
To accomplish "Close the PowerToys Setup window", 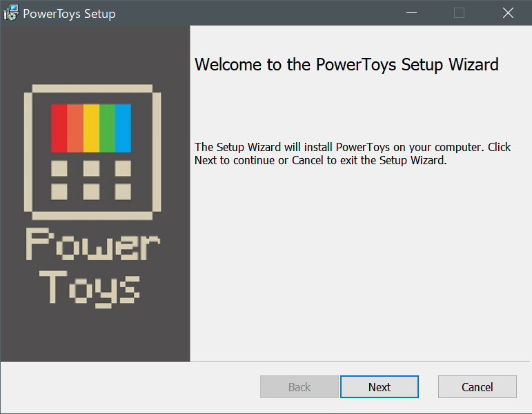I will pyautogui.click(x=508, y=13).
